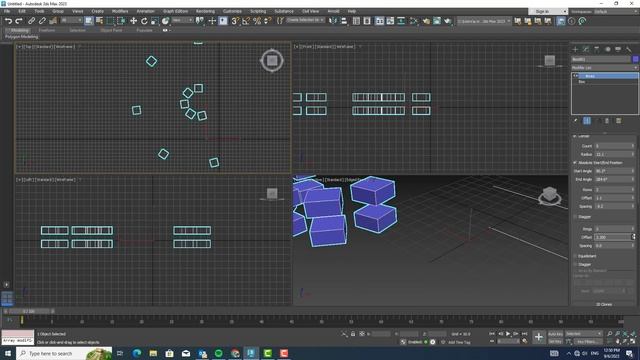Open the Utilities wrench panel tab
640x360 pixels.
pos(629,49)
